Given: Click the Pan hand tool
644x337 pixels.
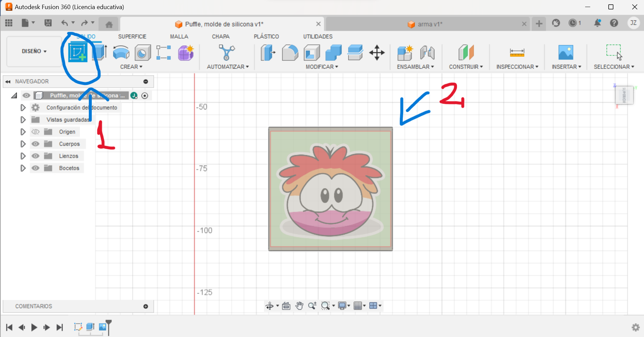Looking at the screenshot, I should click(x=299, y=306).
